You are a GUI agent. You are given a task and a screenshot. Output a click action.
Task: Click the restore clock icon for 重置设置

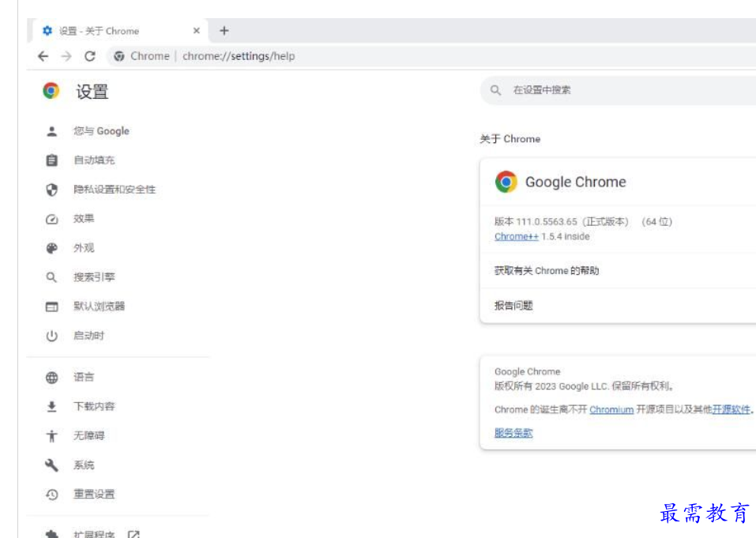click(x=52, y=495)
